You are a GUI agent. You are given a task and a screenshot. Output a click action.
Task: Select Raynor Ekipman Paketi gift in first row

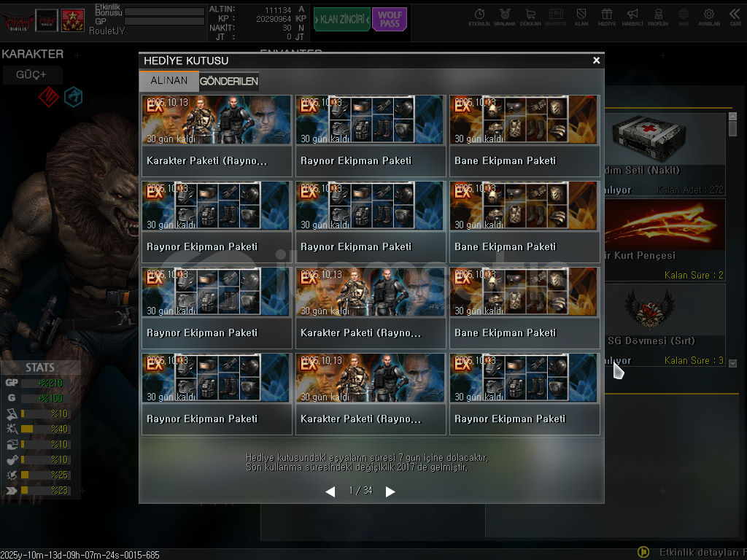pos(371,136)
